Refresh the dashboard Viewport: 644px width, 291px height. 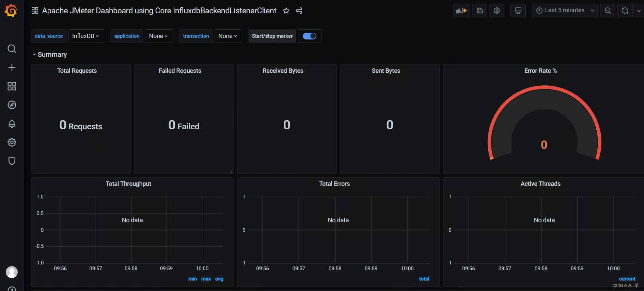tap(625, 11)
